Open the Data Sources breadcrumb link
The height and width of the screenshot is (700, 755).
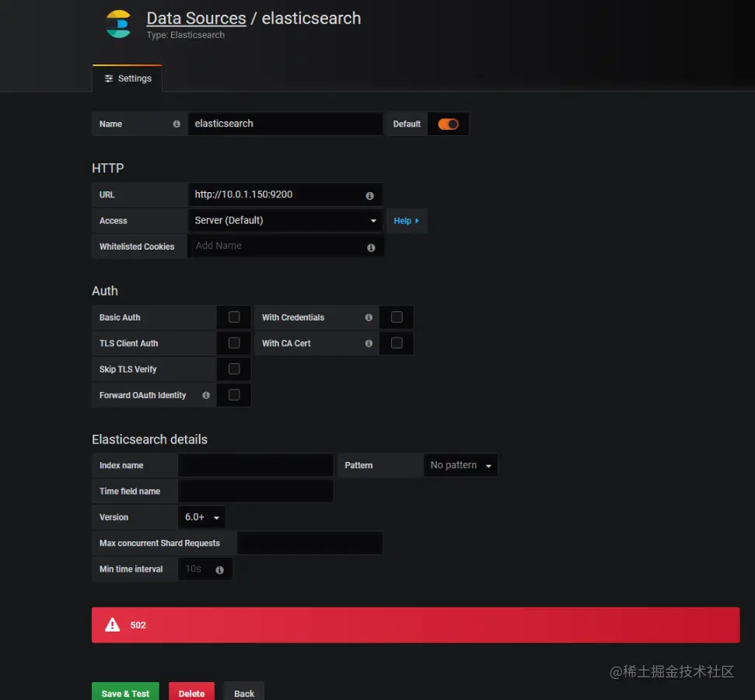[196, 19]
